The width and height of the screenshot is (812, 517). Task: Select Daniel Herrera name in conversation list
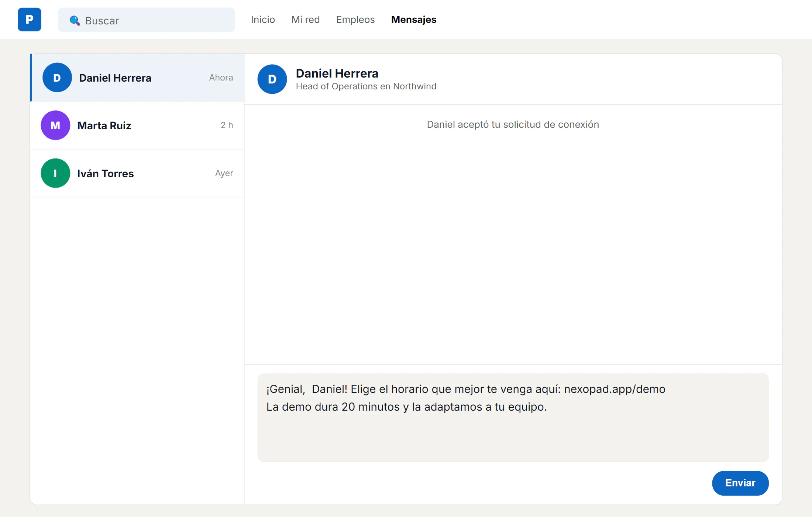[115, 78]
